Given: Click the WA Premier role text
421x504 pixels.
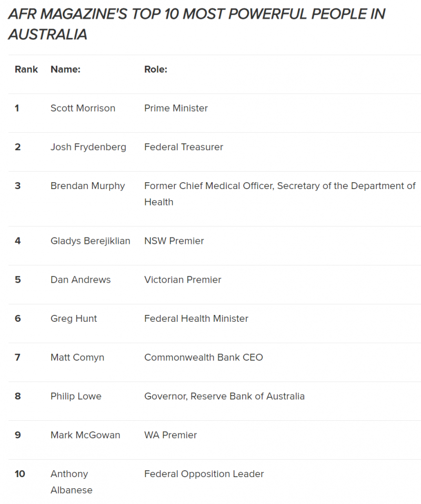Looking at the screenshot, I should tap(171, 435).
